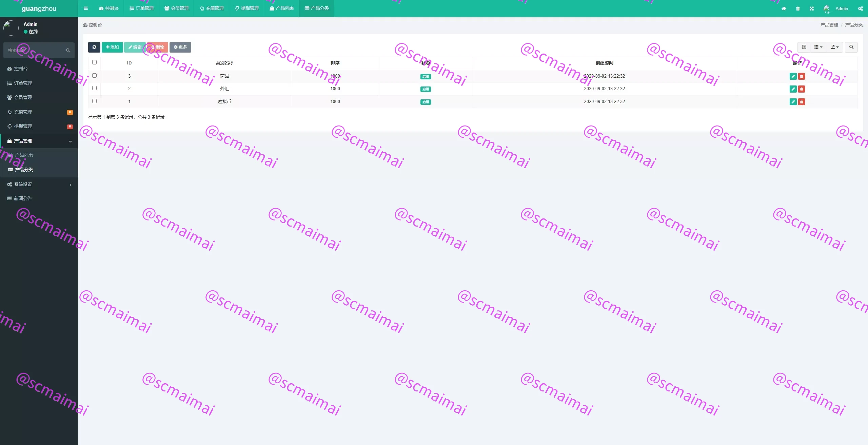The width and height of the screenshot is (868, 445).
Task: Toggle the sidebar hamburger menu icon
Action: [x=86, y=8]
